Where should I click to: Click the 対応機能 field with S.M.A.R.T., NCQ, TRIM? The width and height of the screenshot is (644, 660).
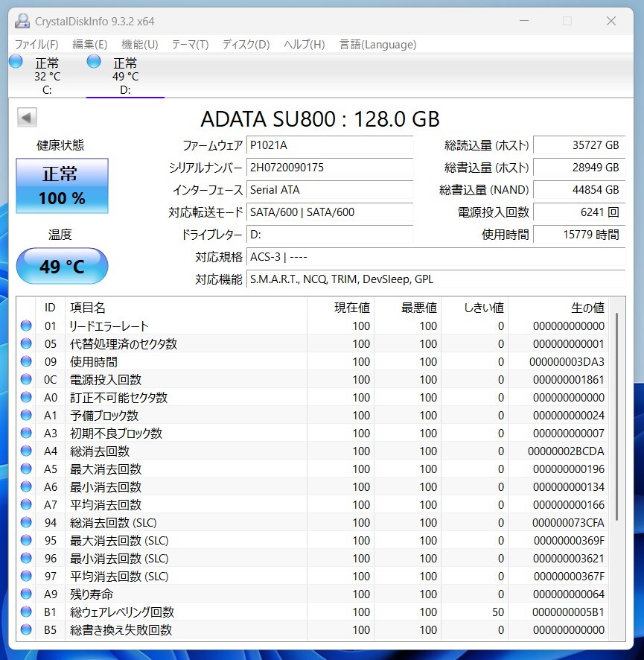(x=436, y=279)
